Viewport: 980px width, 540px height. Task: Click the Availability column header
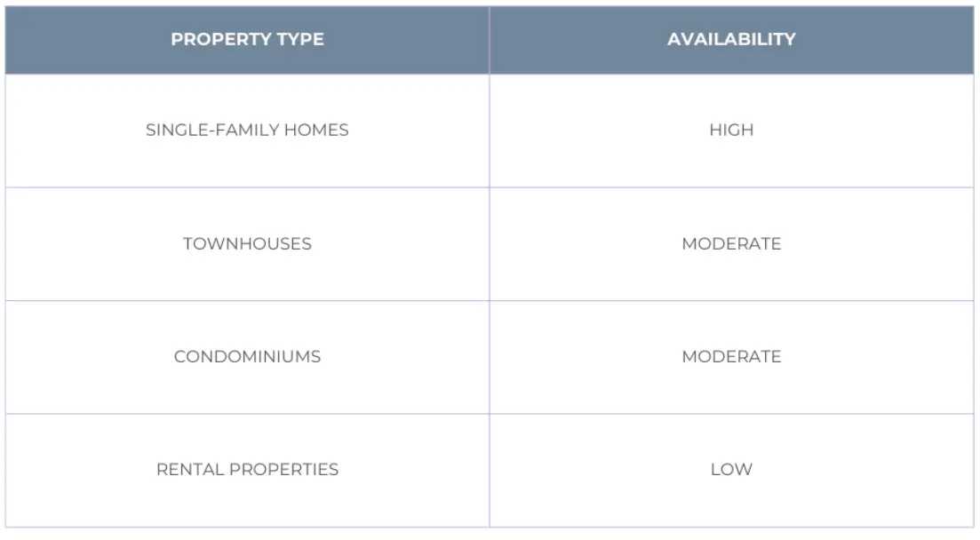pyautogui.click(x=731, y=39)
